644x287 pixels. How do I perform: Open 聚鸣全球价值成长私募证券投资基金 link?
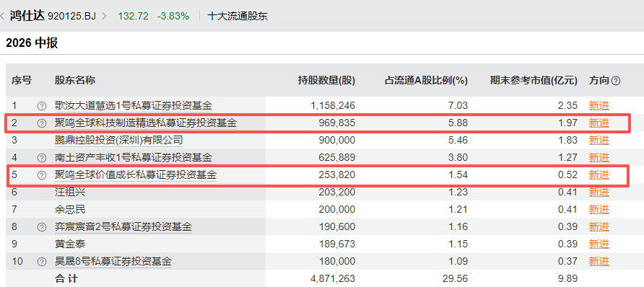[136, 175]
